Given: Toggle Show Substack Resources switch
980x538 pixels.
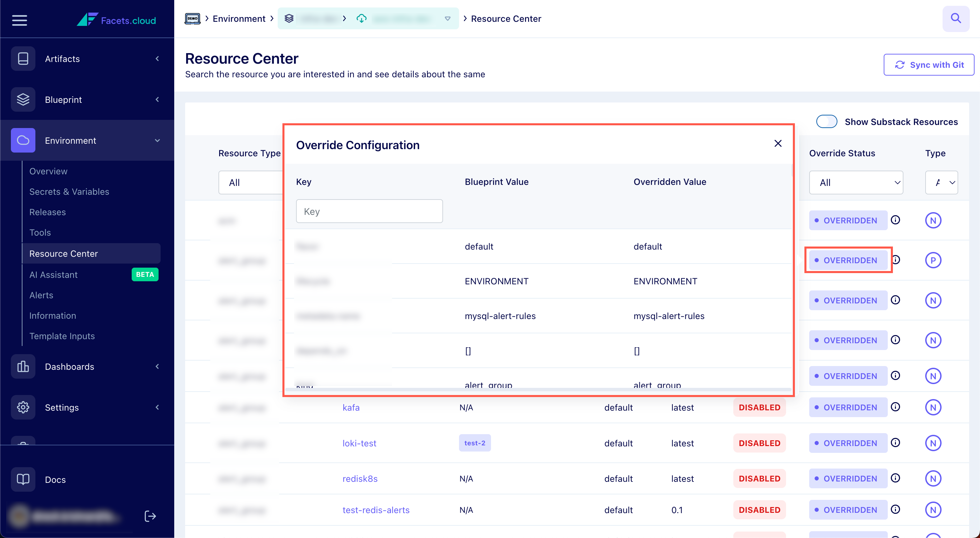Looking at the screenshot, I should pyautogui.click(x=826, y=122).
